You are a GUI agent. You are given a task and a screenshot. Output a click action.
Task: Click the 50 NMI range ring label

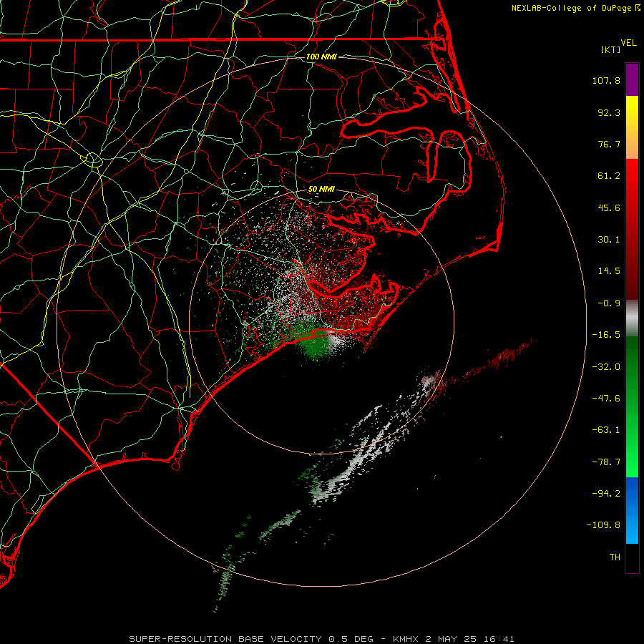pyautogui.click(x=321, y=189)
